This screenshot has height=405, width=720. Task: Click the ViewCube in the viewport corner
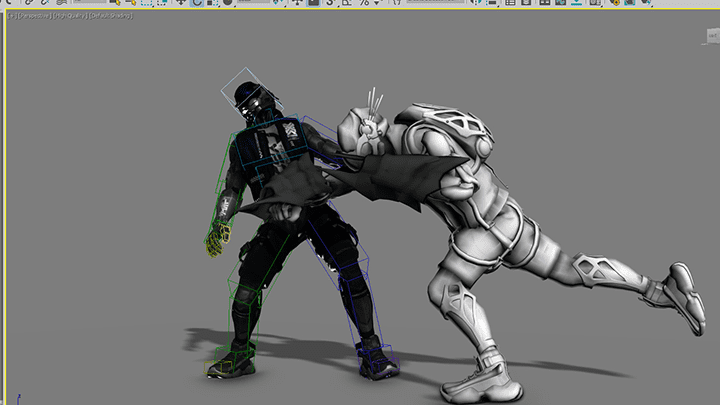712,36
